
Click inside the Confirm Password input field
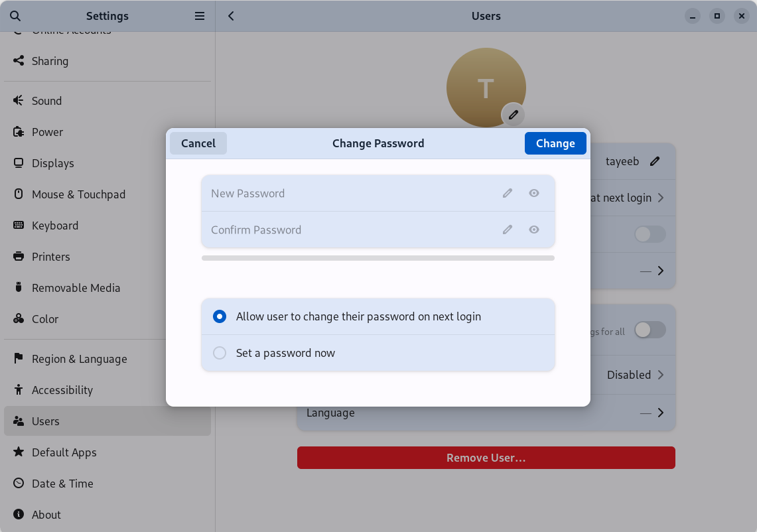[345, 230]
